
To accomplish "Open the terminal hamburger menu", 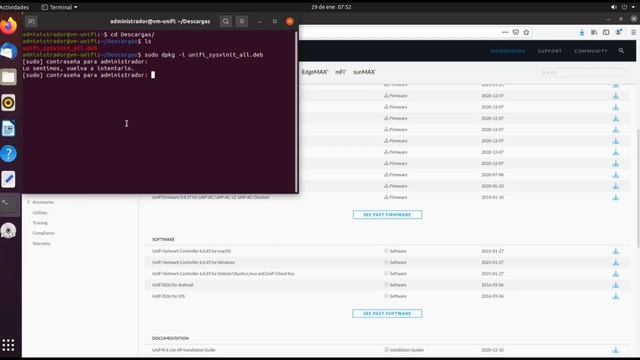I will point(242,22).
